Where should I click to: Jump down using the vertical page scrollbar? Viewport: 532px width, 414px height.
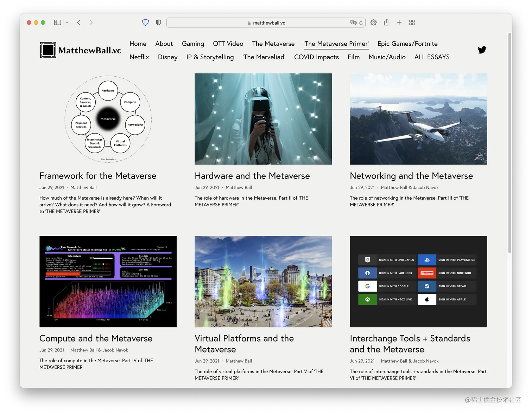tap(509, 142)
